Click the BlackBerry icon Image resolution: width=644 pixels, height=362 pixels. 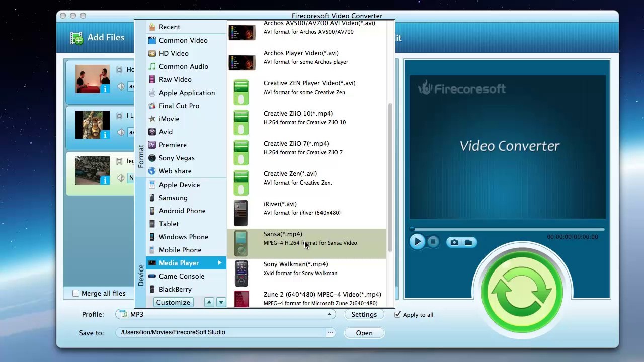(x=152, y=289)
